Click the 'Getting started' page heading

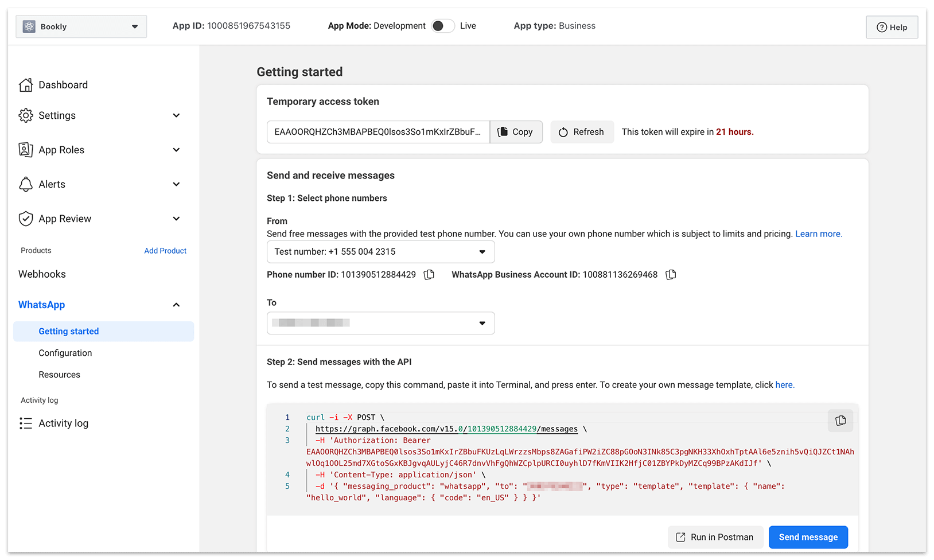pos(299,72)
